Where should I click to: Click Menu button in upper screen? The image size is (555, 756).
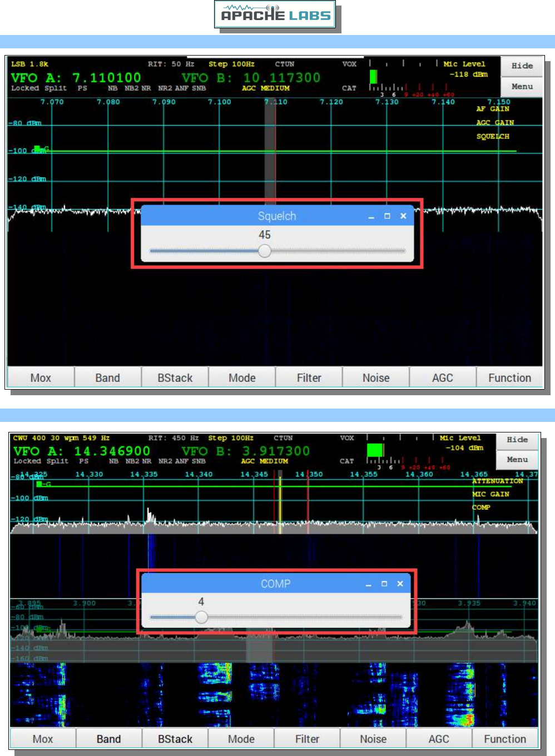(x=522, y=86)
